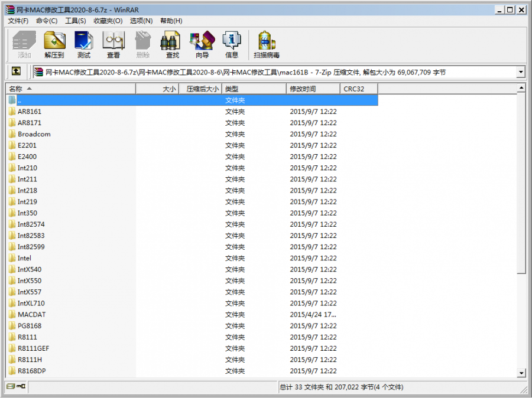
Task: Select the E2201 folder name
Action: (27, 145)
